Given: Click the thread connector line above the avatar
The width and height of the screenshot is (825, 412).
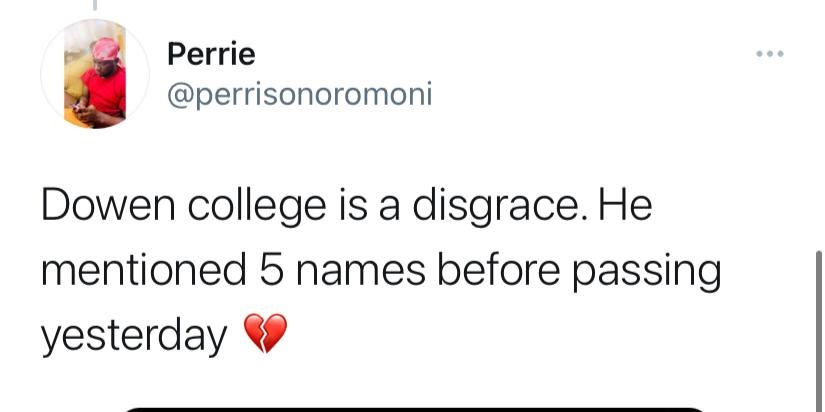Looking at the screenshot, I should click(95, 6).
